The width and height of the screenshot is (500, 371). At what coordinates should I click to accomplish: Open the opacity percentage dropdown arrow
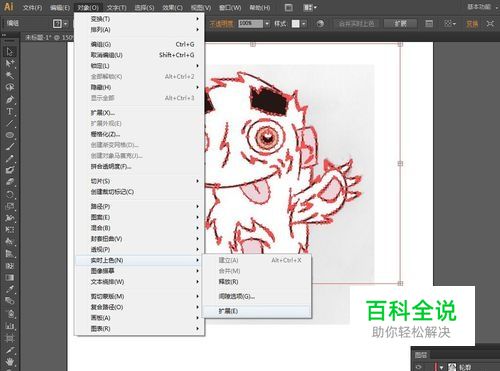pos(267,24)
